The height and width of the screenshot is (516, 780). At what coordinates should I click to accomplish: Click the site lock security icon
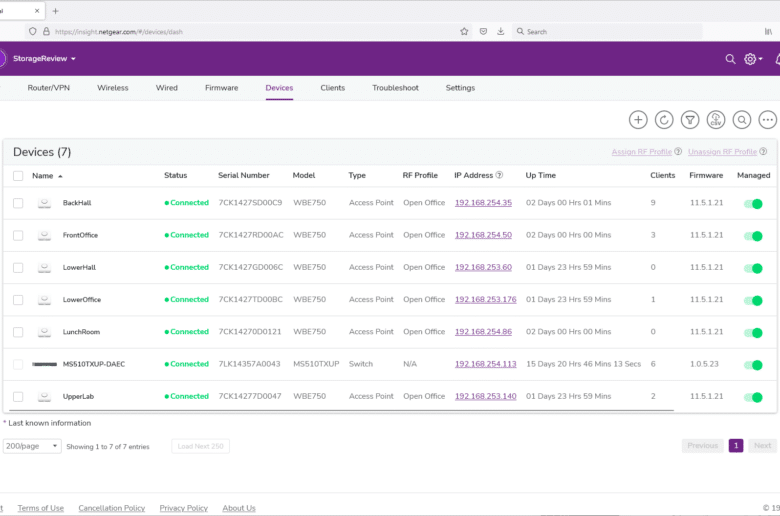coord(46,31)
